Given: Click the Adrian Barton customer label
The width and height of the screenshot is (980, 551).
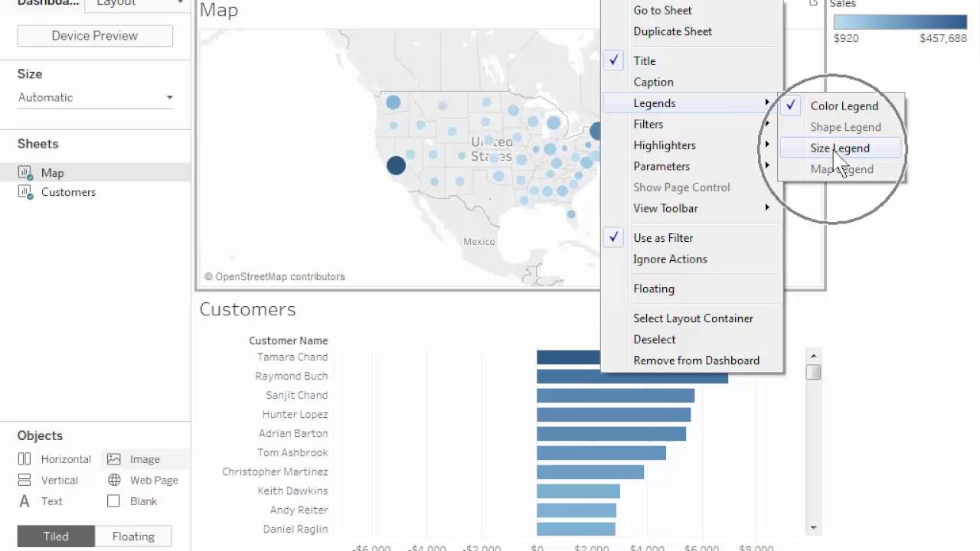Looking at the screenshot, I should coord(293,434).
